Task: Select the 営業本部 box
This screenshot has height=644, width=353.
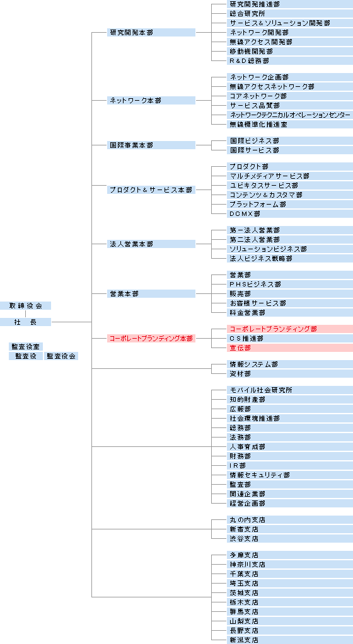Action: [151, 294]
